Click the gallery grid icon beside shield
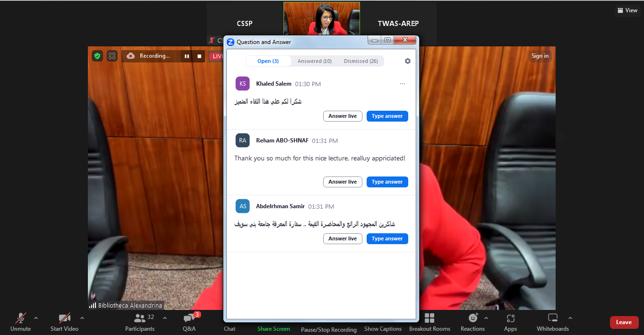This screenshot has height=335, width=644. tap(112, 56)
